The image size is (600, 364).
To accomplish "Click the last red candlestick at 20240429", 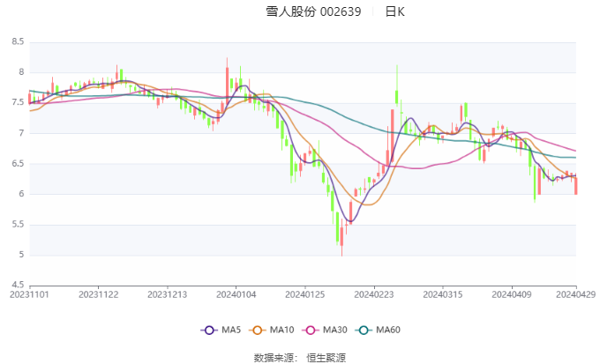I will [576, 185].
